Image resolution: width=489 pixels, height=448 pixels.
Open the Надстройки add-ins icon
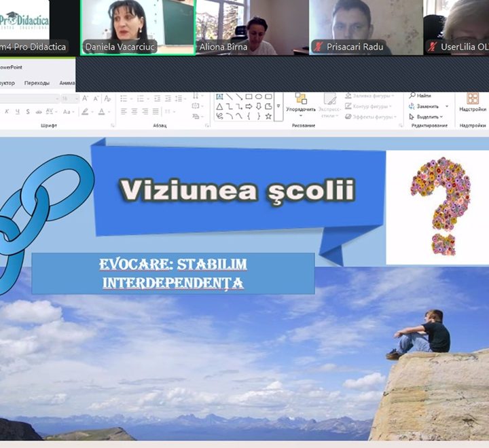473,101
